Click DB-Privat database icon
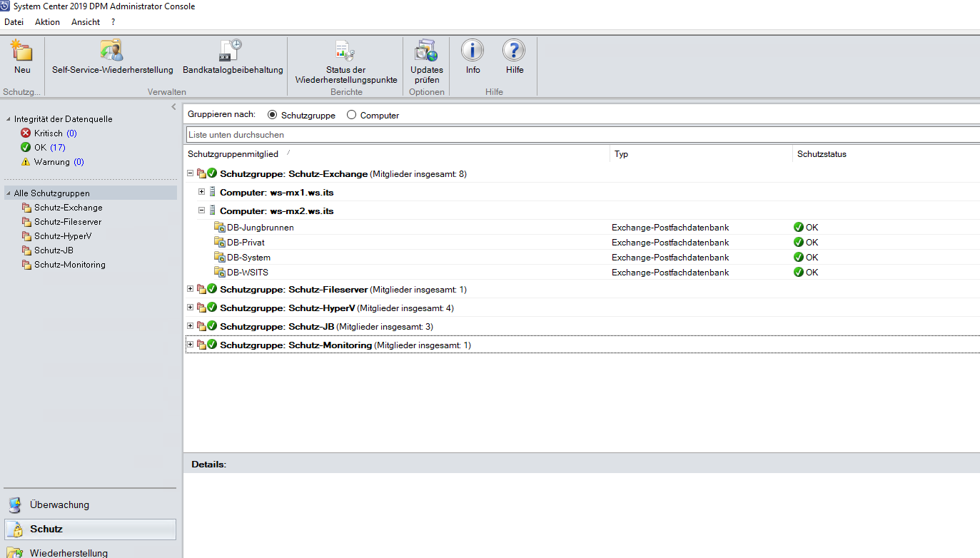This screenshot has width=980, height=558. tap(220, 243)
